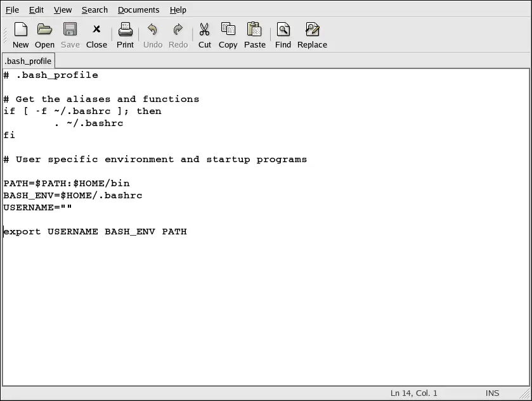This screenshot has width=532, height=401.
Task: Close the document using the toolbar Close icon
Action: [96, 35]
